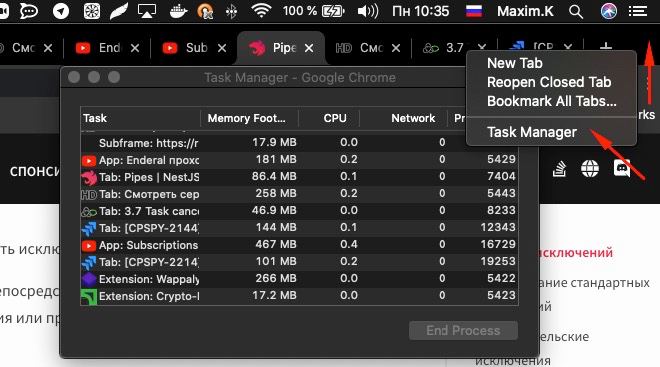The width and height of the screenshot is (660, 367).
Task: Select Tab: Pipes | NestJS row
Action: coord(299,176)
